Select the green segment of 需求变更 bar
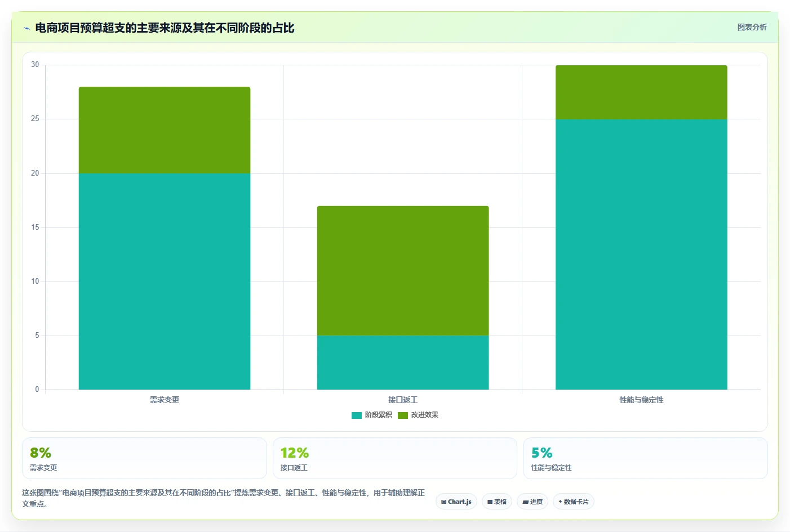The width and height of the screenshot is (790, 532). coord(165,130)
